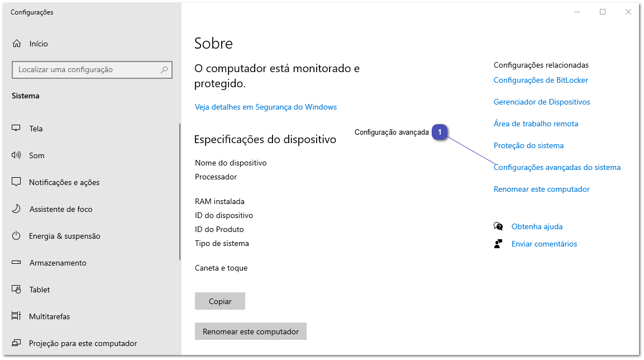
Task: Select the Assistente de foco moon icon
Action: click(17, 209)
